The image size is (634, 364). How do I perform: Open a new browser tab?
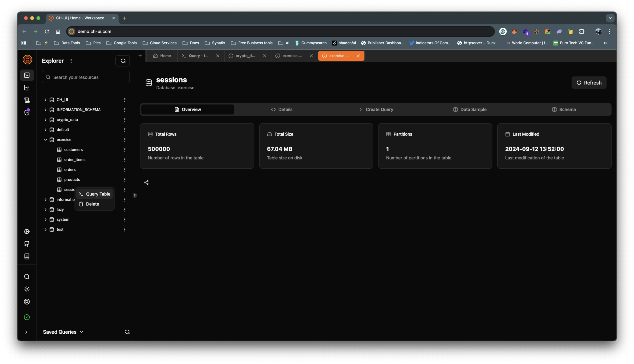124,18
